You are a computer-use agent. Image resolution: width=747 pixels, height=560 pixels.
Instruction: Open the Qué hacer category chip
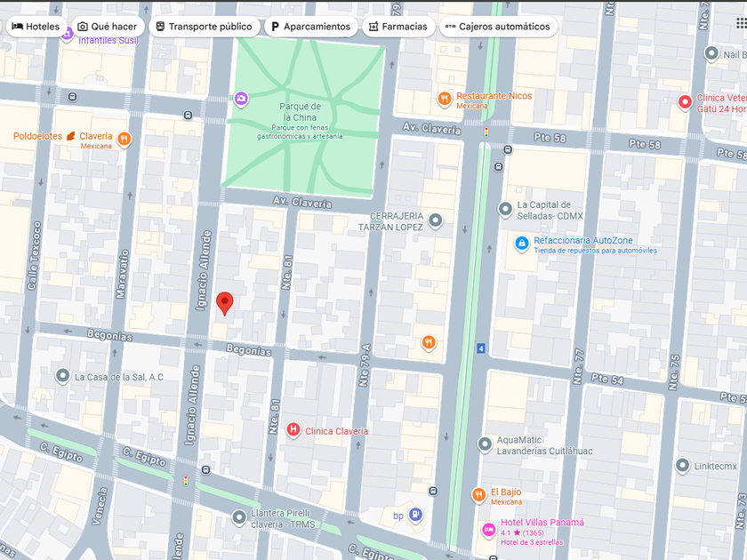pyautogui.click(x=108, y=27)
